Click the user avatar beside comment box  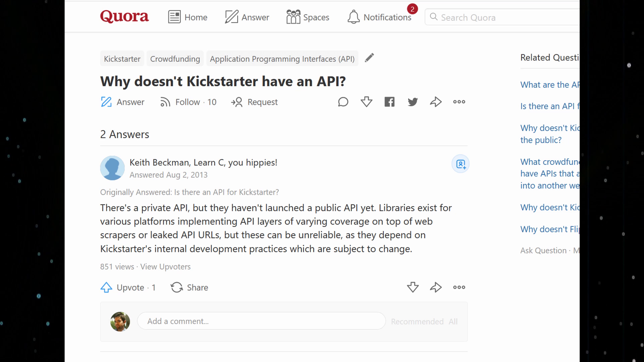pos(120,322)
